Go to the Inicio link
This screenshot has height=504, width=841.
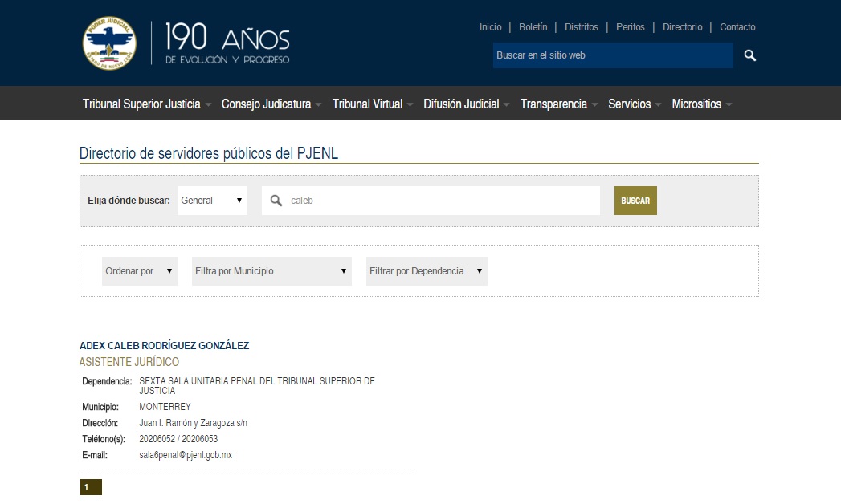pos(490,27)
